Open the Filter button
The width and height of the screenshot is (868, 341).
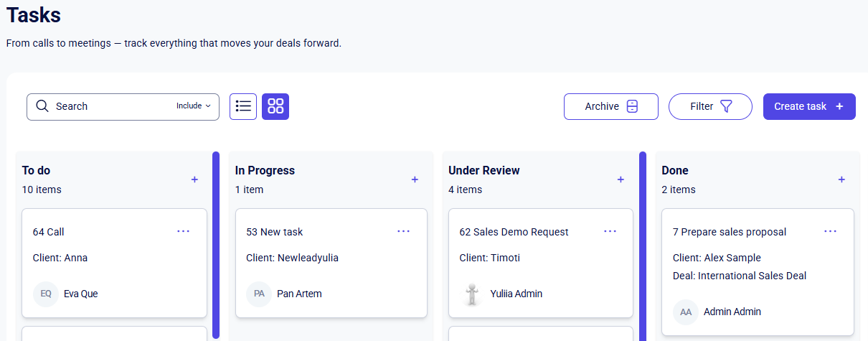(x=710, y=106)
